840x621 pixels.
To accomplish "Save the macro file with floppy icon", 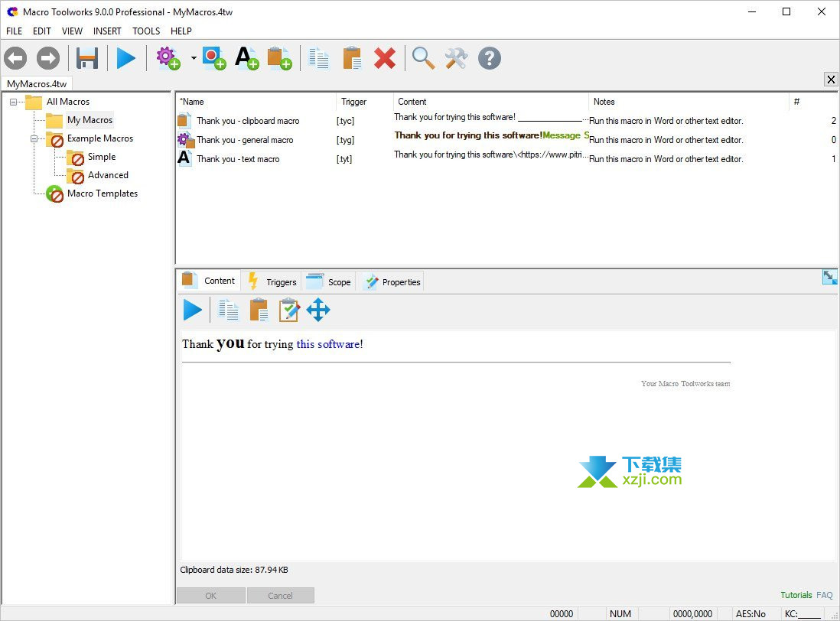I will click(x=86, y=58).
